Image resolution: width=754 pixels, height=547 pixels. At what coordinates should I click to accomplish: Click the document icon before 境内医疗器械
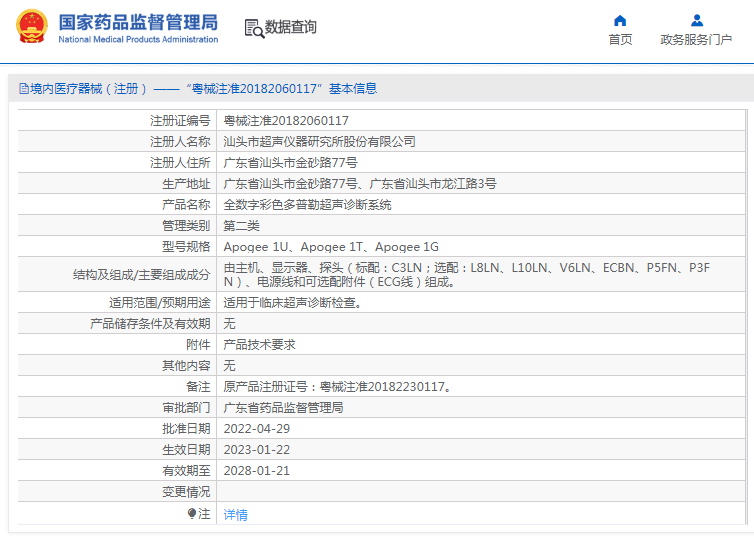(24, 89)
